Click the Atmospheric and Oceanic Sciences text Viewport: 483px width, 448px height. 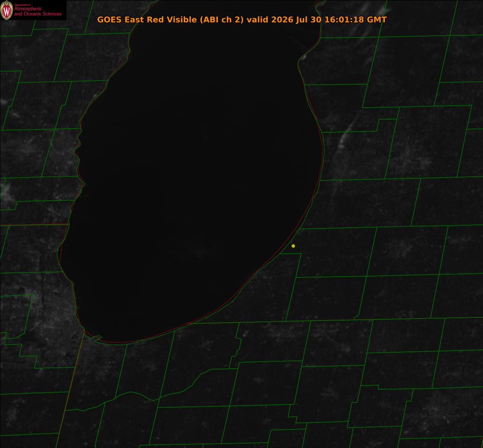tap(37, 12)
